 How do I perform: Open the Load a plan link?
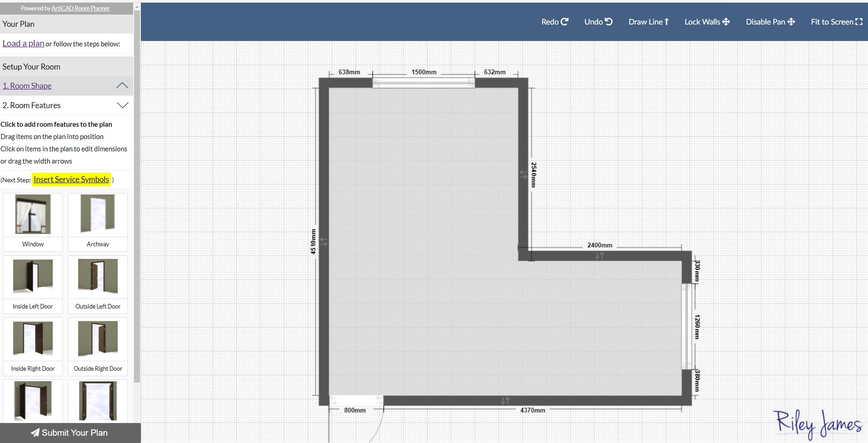23,43
